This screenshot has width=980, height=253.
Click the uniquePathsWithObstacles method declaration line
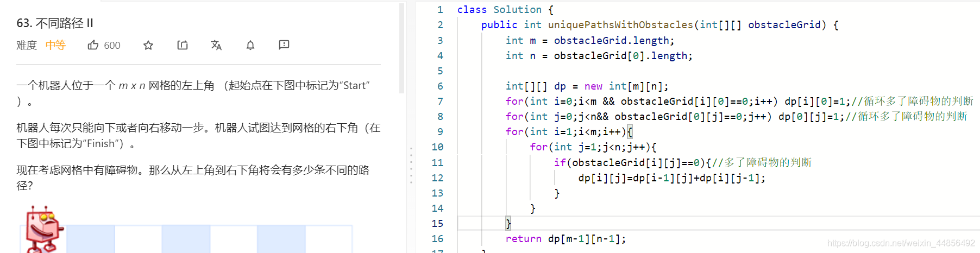click(659, 25)
